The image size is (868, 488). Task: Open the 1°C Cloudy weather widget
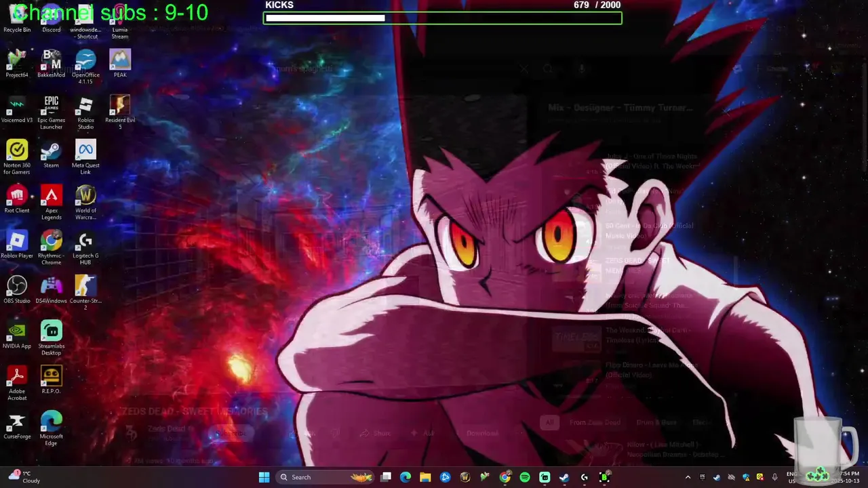pyautogui.click(x=26, y=477)
